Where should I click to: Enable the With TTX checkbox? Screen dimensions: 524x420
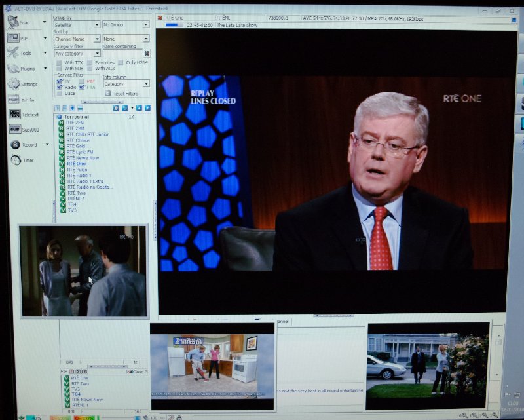59,62
